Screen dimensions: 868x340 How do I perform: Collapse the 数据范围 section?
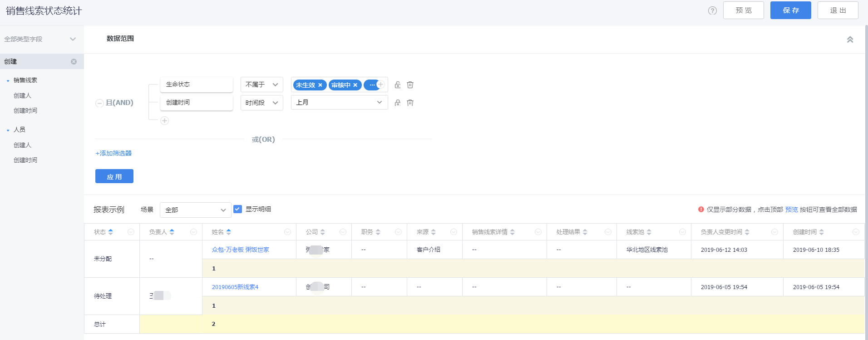point(850,40)
